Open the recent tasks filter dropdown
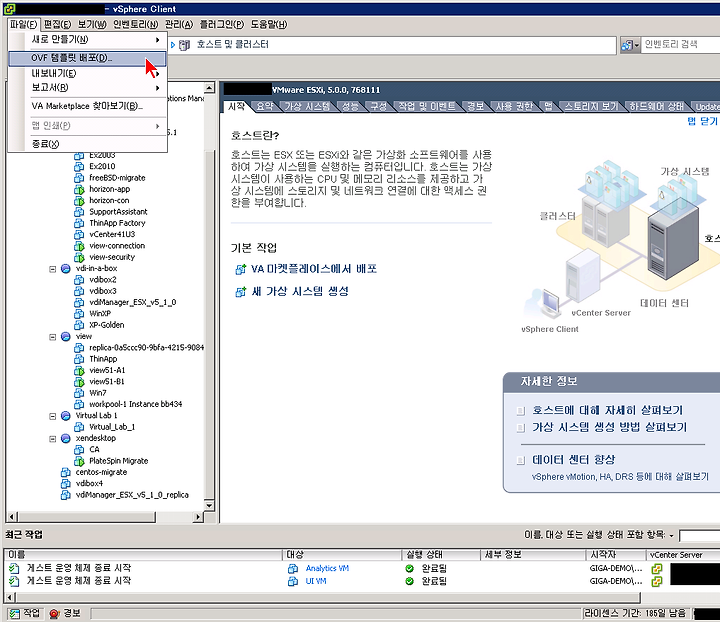This screenshot has height=622, width=720. pyautogui.click(x=671, y=535)
